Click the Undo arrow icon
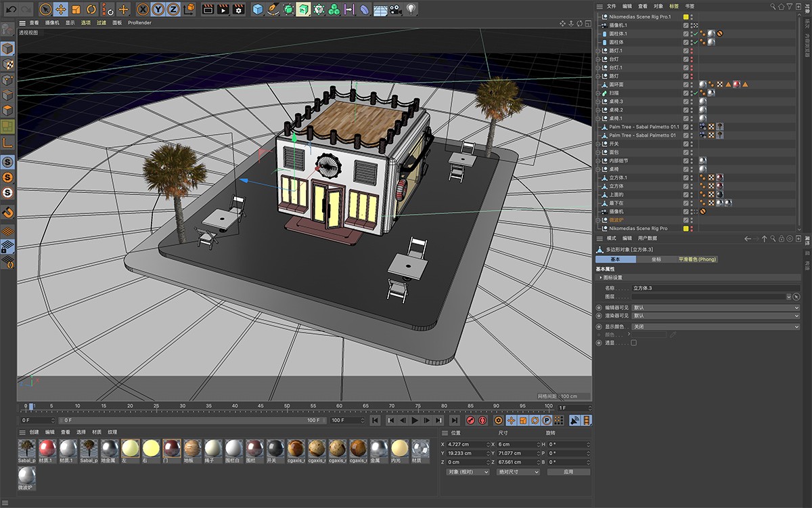This screenshot has height=508, width=812. pos(11,9)
